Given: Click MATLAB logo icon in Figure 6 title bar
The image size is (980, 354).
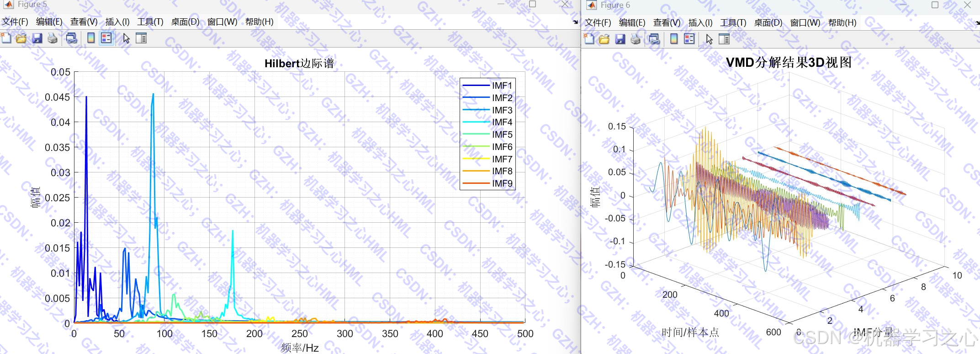Looking at the screenshot, I should click(x=591, y=5).
